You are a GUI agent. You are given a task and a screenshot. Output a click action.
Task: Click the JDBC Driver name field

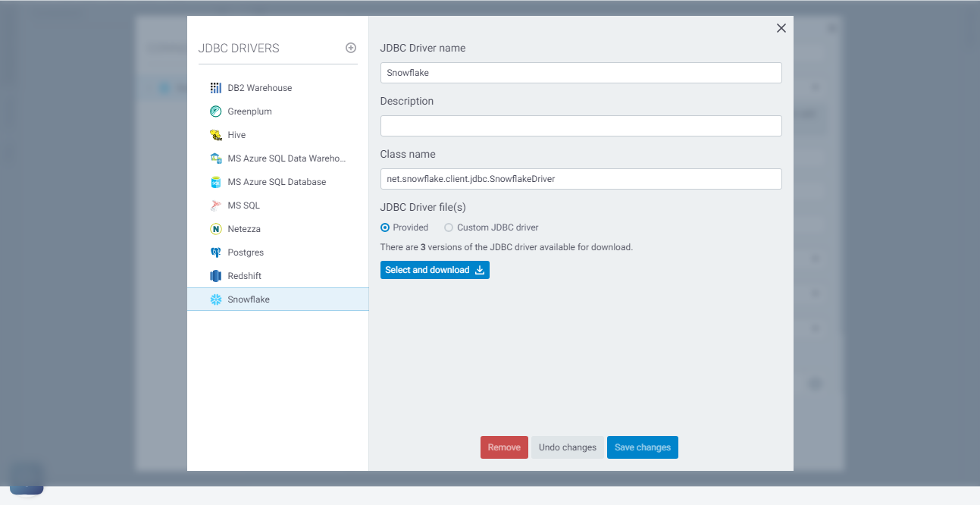pyautogui.click(x=581, y=73)
